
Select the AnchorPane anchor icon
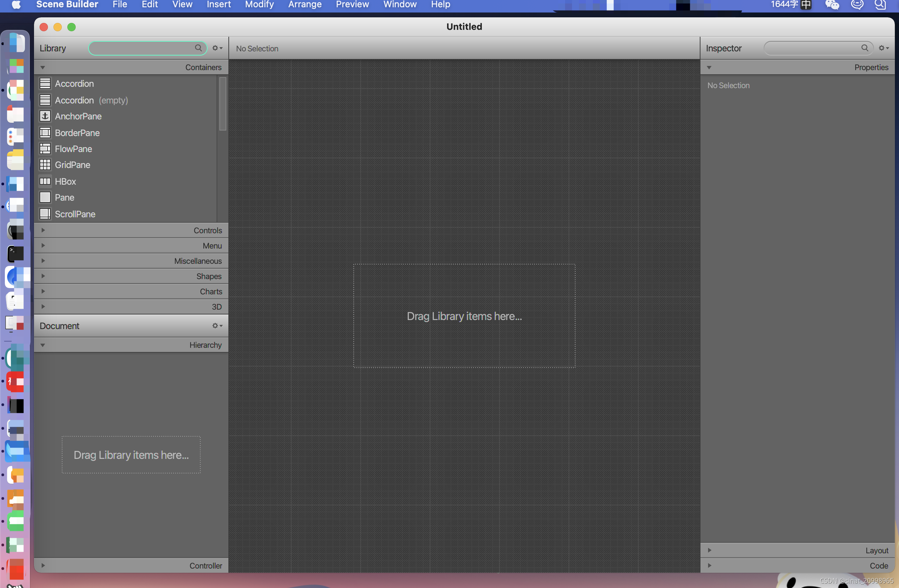tap(45, 116)
